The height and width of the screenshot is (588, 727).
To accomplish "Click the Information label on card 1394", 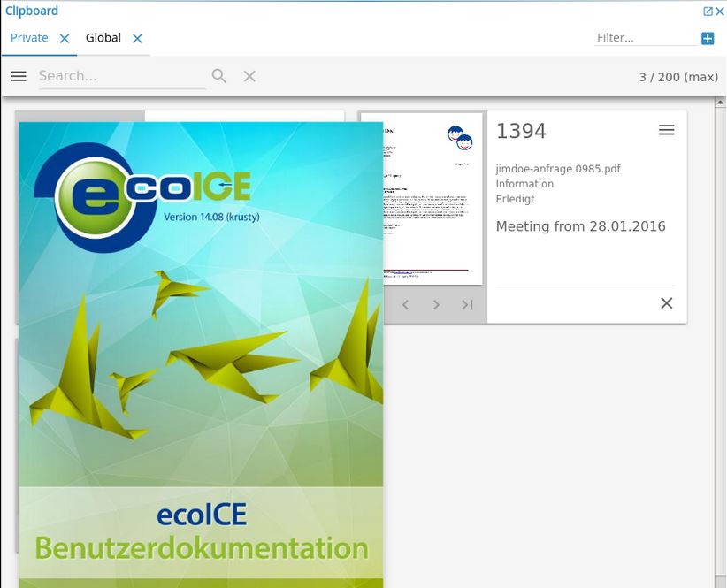I will tap(524, 184).
